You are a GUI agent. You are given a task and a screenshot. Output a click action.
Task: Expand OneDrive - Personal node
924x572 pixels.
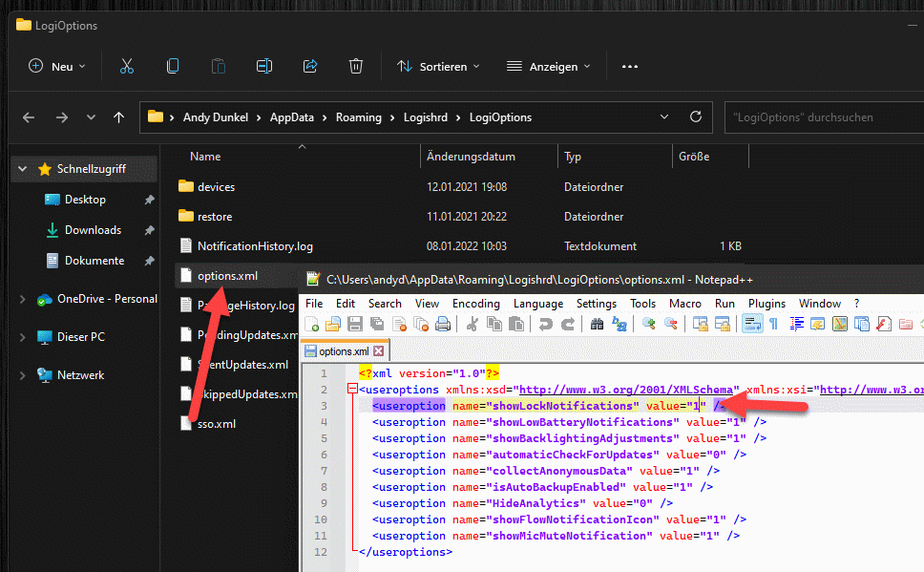(x=22, y=299)
